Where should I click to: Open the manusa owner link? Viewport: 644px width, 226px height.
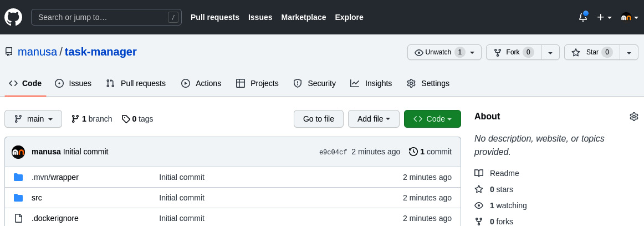37,52
